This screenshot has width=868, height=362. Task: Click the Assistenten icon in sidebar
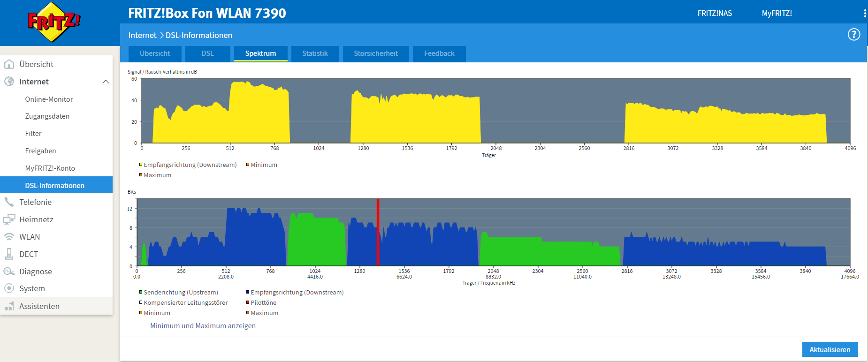[9, 306]
